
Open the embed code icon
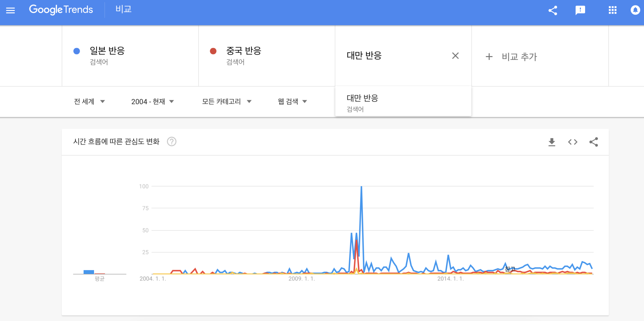point(573,142)
